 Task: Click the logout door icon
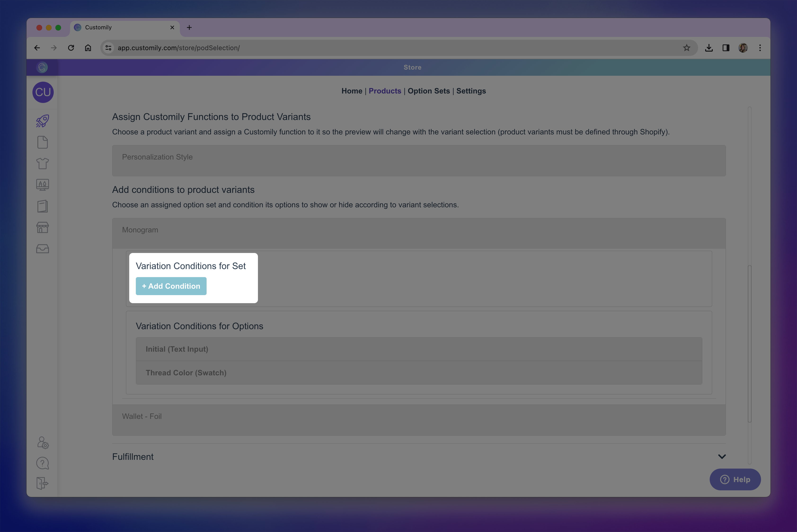(42, 483)
